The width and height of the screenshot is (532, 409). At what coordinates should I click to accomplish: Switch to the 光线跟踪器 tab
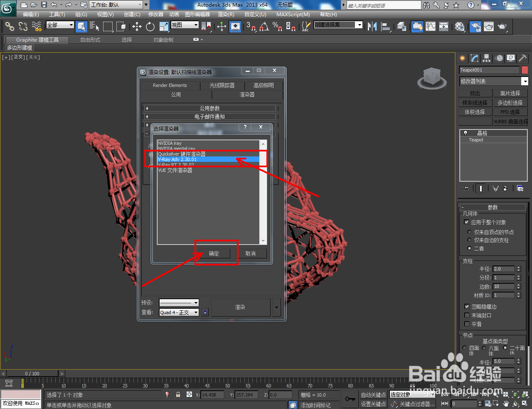pos(222,85)
